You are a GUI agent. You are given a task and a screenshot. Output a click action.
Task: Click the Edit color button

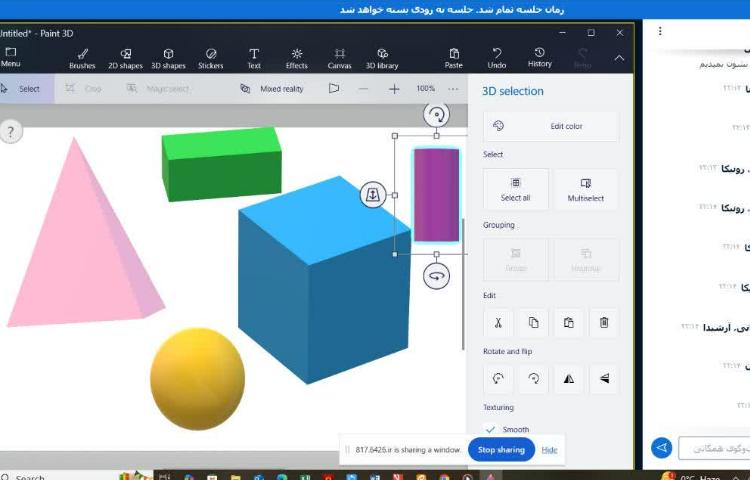click(x=551, y=126)
